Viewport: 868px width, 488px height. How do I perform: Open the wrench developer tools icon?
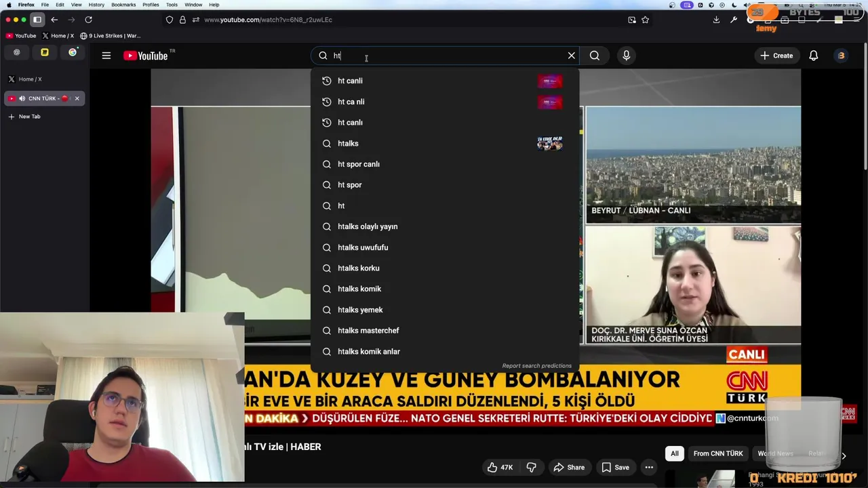733,20
